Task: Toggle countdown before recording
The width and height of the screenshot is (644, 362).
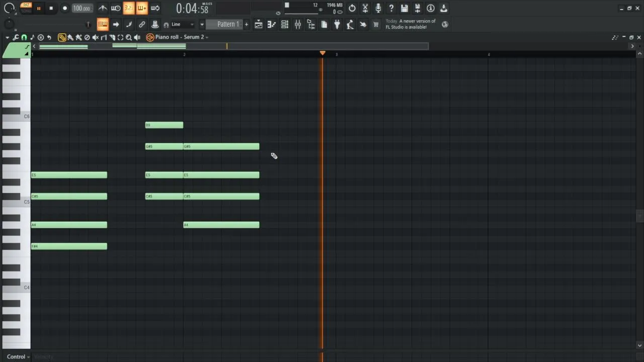Action: point(129,8)
